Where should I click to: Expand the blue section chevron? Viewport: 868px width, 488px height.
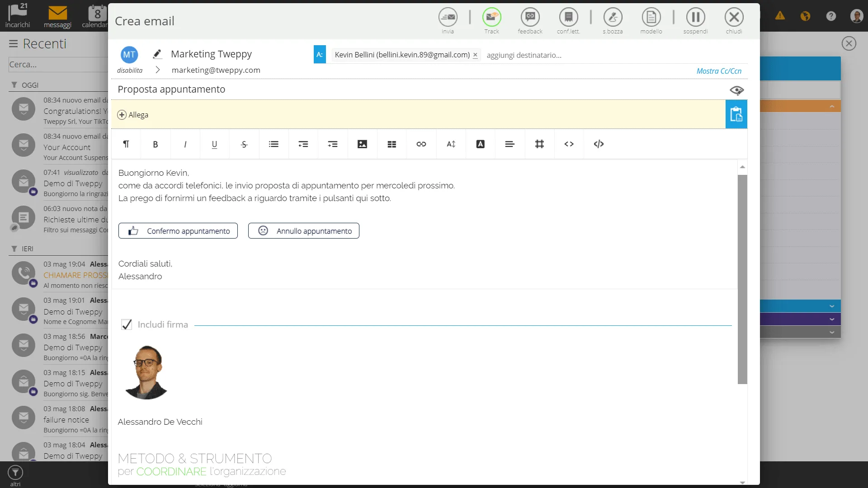pos(832,306)
